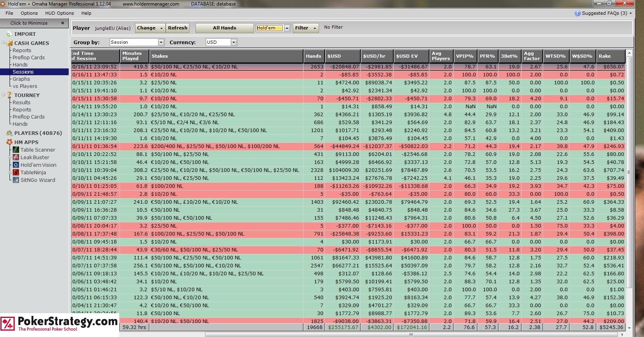Collapse the Cash Games tree node
This screenshot has width=644, height=337.
click(x=3, y=43)
